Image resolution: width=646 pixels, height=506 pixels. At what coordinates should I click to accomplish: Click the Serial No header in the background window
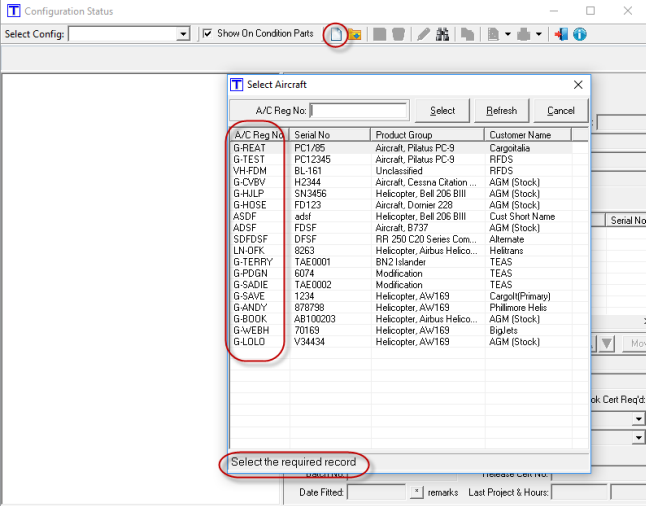(627, 220)
